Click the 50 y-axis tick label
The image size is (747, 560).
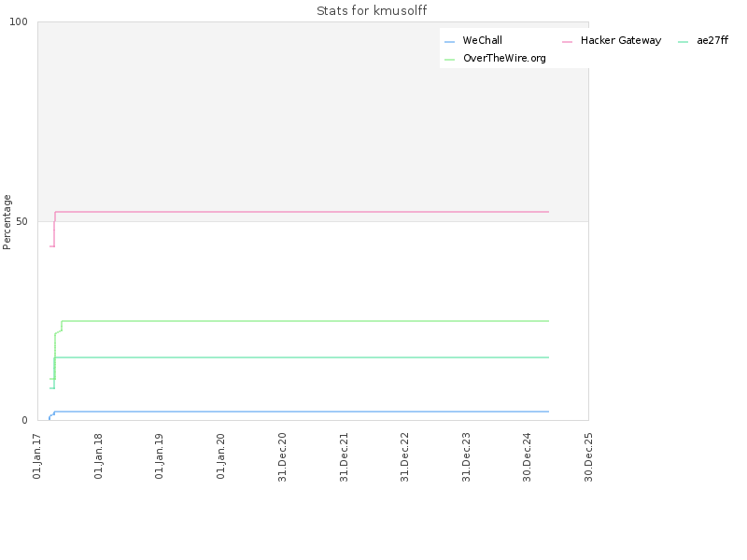pyautogui.click(x=21, y=221)
